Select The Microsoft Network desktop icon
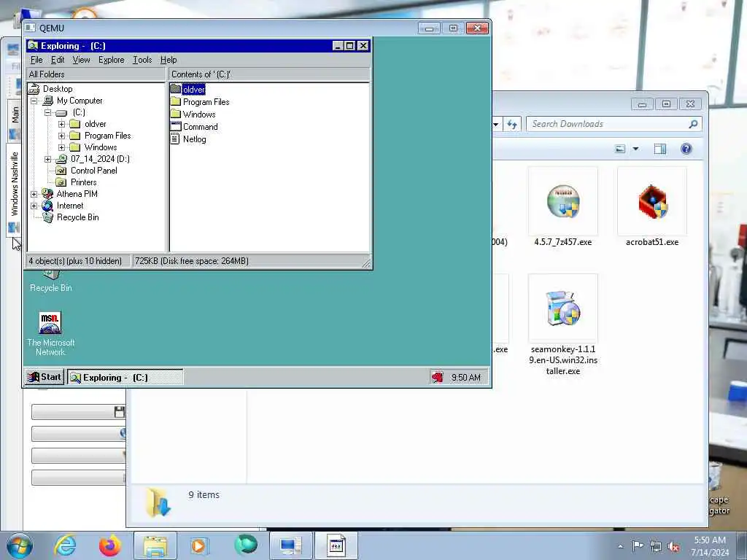 (50, 334)
